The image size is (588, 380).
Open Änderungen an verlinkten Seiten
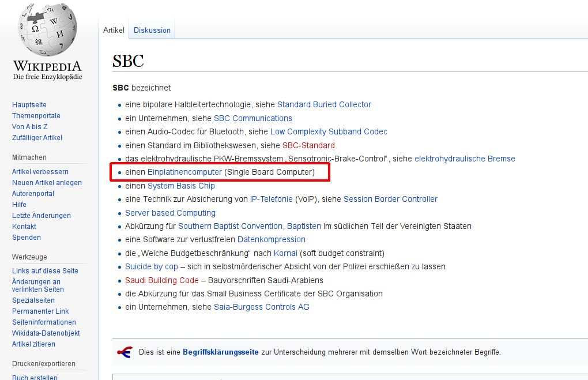(x=38, y=285)
